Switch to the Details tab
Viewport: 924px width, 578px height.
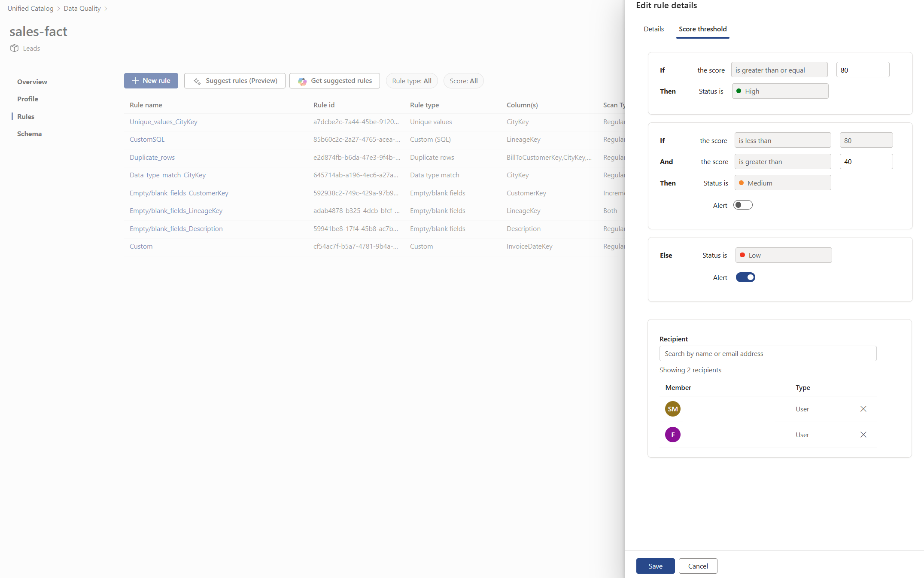click(x=653, y=29)
